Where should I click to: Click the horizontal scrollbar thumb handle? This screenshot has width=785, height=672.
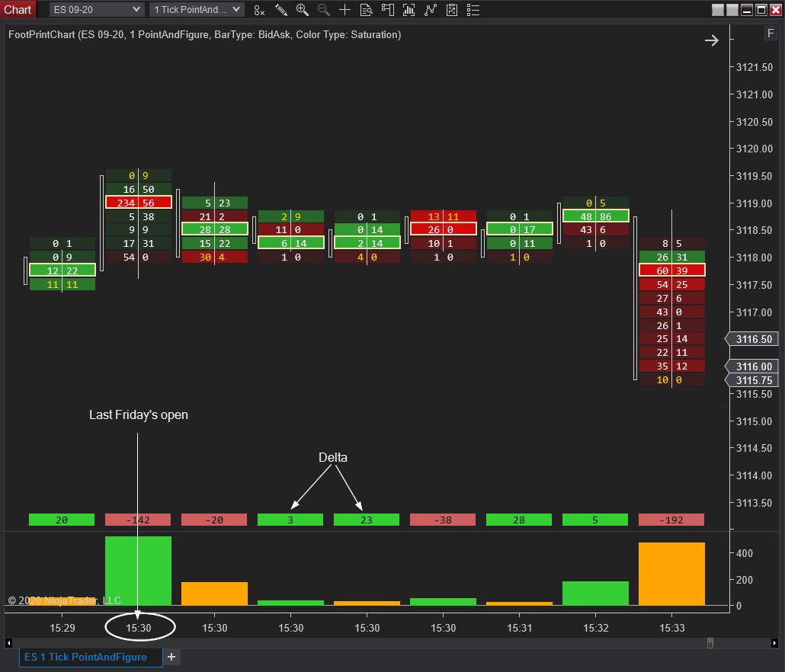click(x=710, y=643)
